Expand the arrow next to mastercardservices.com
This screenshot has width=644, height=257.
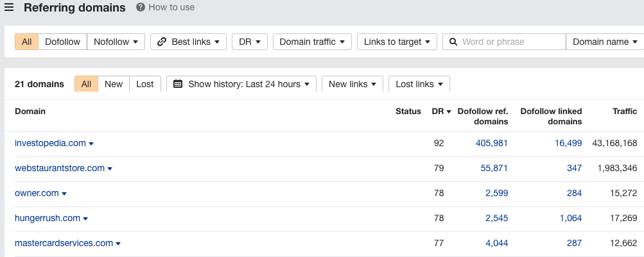pos(118,244)
